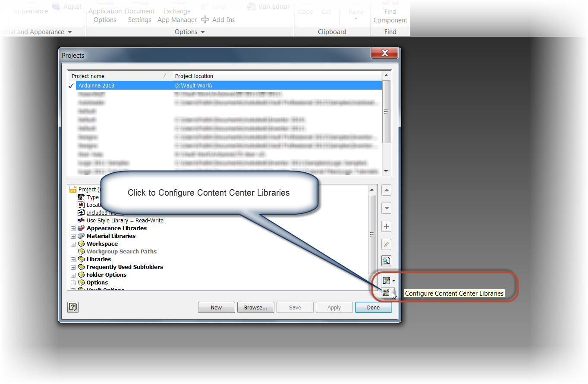Click the project tree scrollbar up arrow

pyautogui.click(x=372, y=190)
